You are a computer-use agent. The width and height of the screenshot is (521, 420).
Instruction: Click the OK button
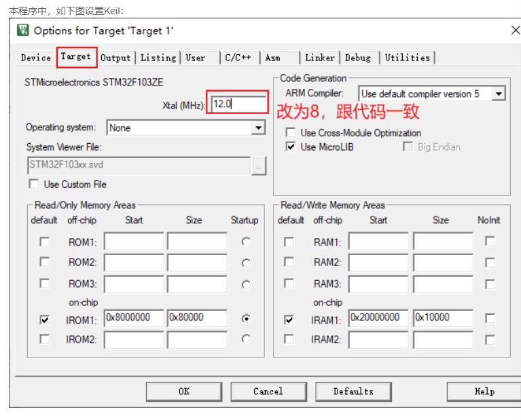[184, 392]
